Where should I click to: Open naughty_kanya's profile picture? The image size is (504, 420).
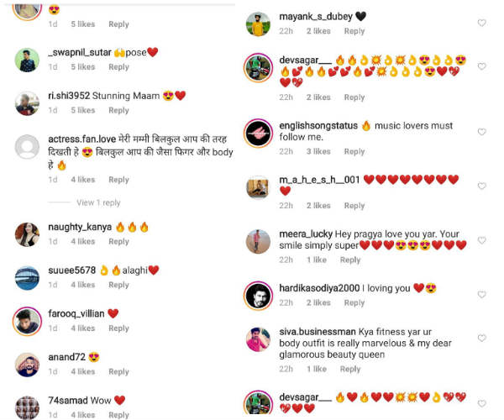pos(28,234)
